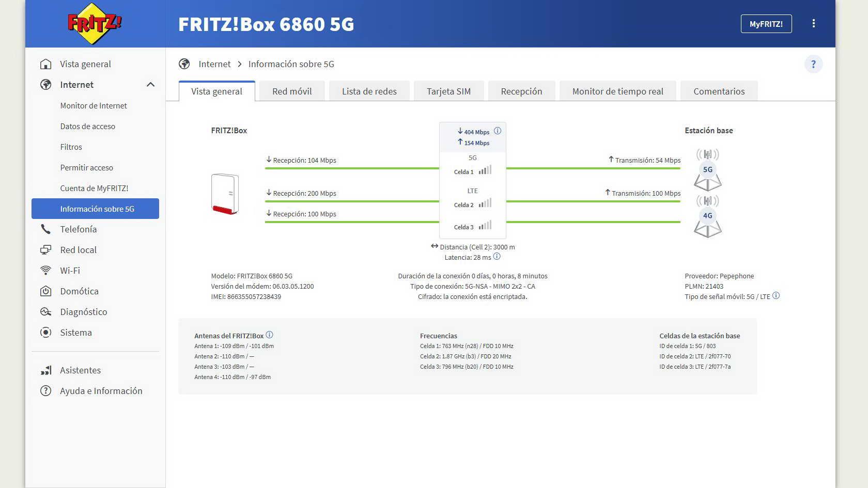
Task: Select the Vista general tab
Action: [x=216, y=91]
